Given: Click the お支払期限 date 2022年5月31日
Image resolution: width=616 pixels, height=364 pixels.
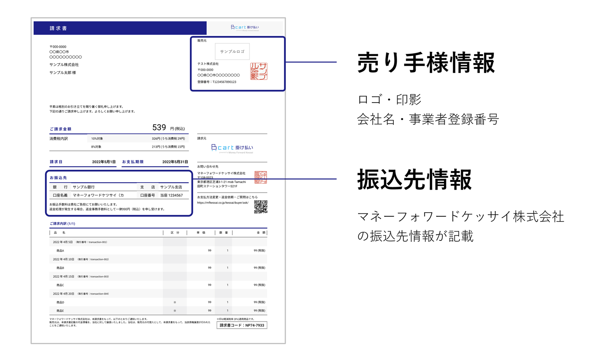Looking at the screenshot, I should [x=175, y=162].
